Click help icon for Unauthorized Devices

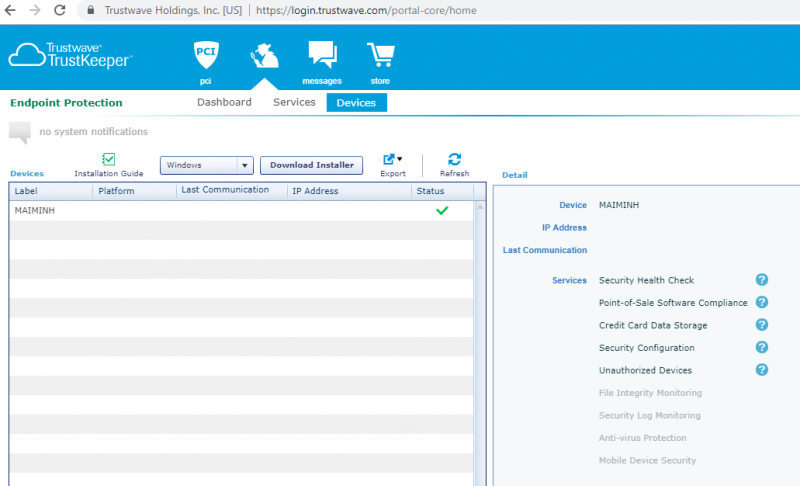[761, 370]
